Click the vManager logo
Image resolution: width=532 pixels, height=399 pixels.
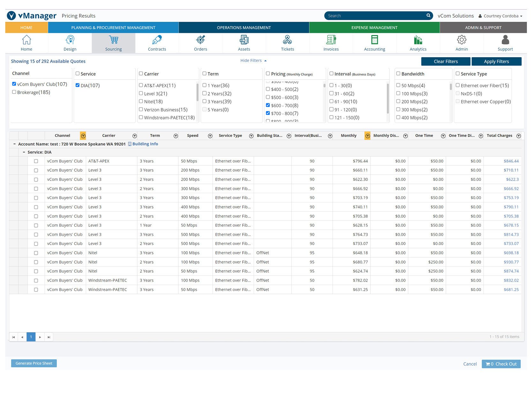point(32,16)
